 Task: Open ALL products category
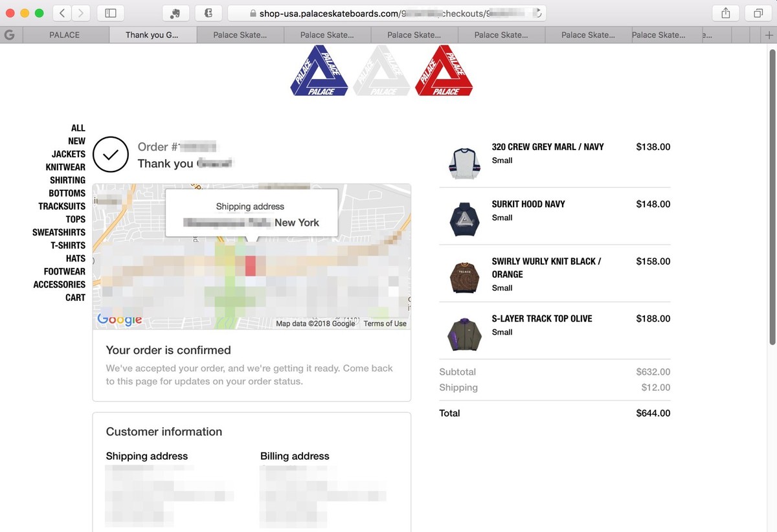pos(78,128)
